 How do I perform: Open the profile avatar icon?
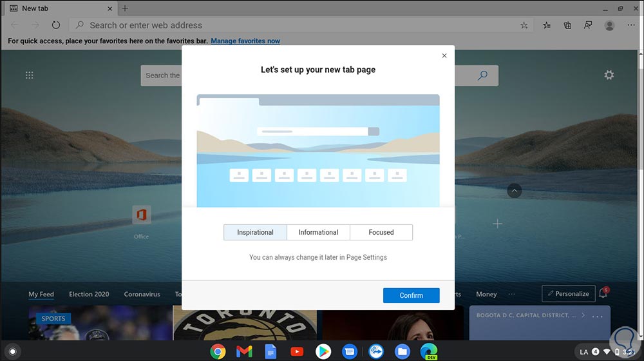(x=609, y=26)
